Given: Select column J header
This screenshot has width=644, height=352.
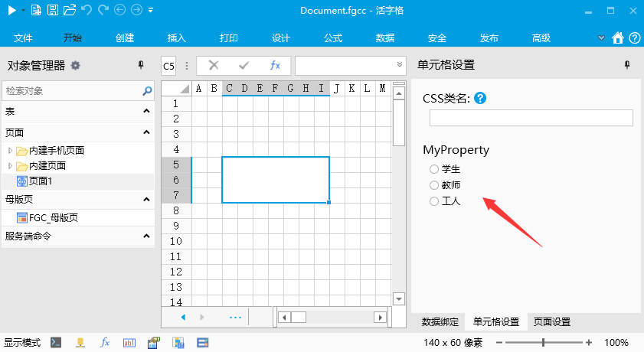Looking at the screenshot, I should [336, 88].
